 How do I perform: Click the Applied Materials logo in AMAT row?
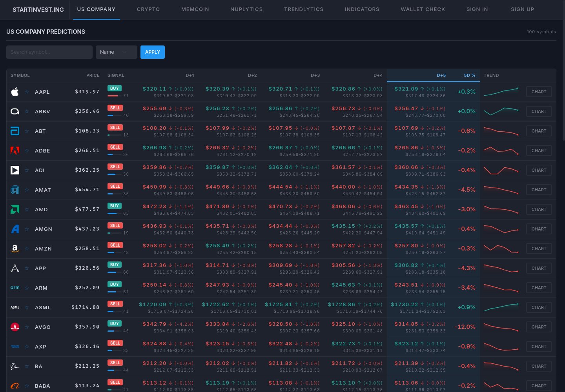[15, 190]
